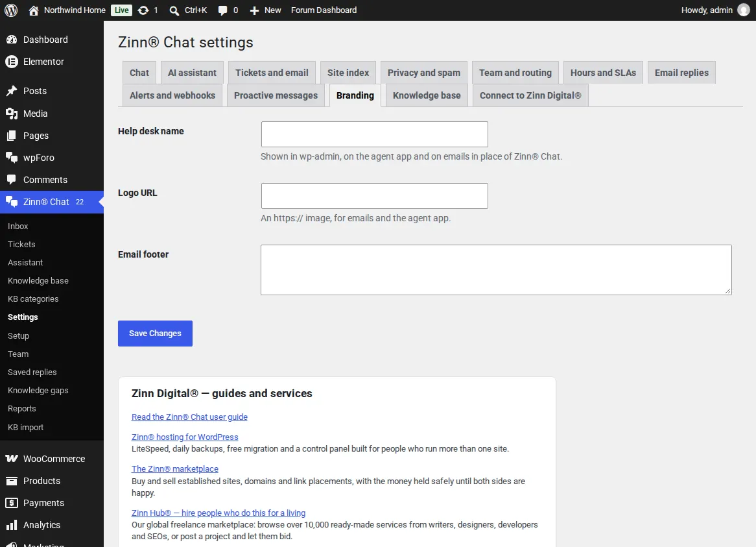Click the Zinn Chat menu icon
Image resolution: width=756 pixels, height=547 pixels.
pyautogui.click(x=12, y=202)
